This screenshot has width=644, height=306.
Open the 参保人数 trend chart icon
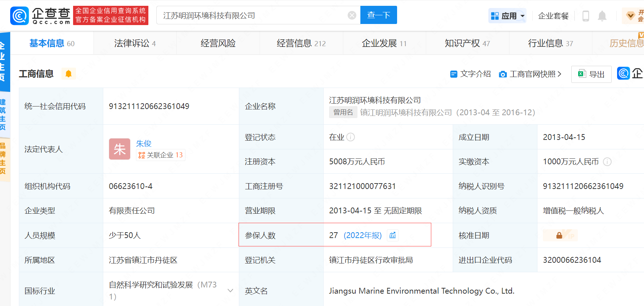(392, 235)
